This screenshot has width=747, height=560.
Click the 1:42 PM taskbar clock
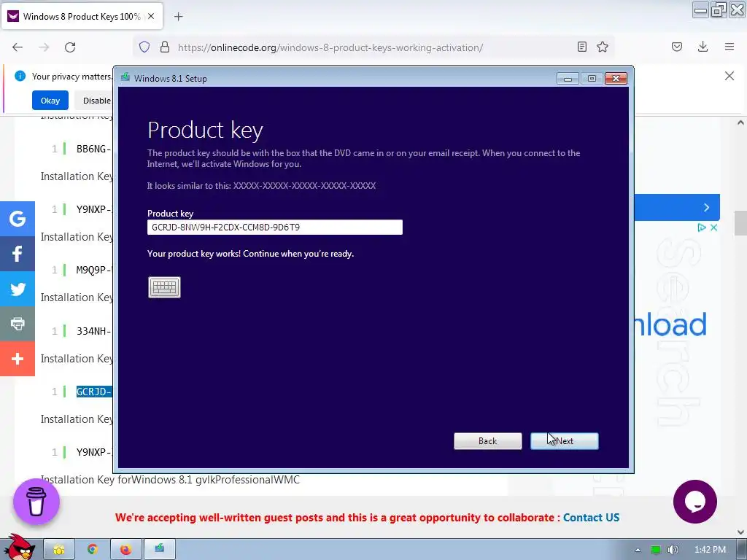(711, 550)
